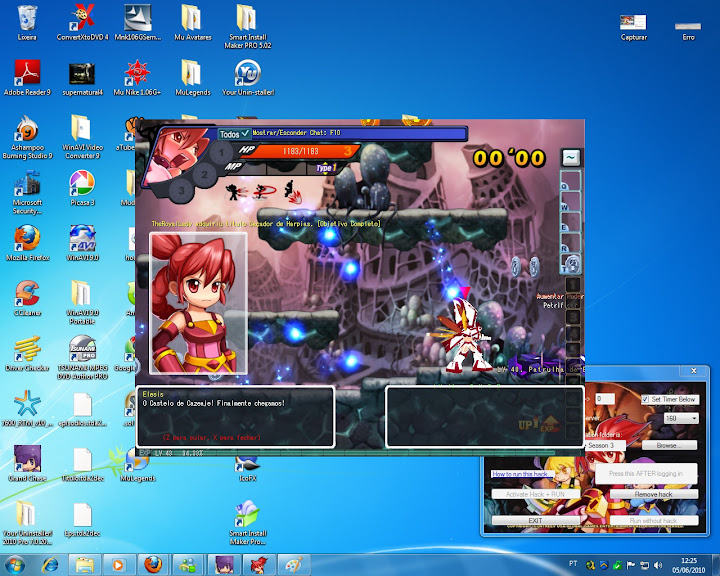Click the tilde button beside game timer

571,158
